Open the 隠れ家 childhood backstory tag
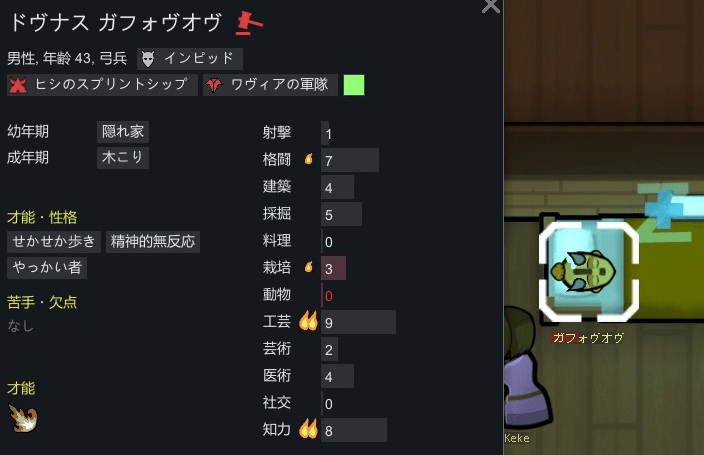704x455 pixels. pos(123,132)
